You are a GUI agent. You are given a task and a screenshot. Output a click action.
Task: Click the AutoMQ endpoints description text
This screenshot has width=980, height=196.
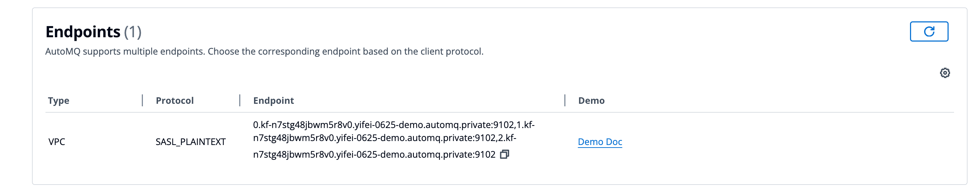264,51
